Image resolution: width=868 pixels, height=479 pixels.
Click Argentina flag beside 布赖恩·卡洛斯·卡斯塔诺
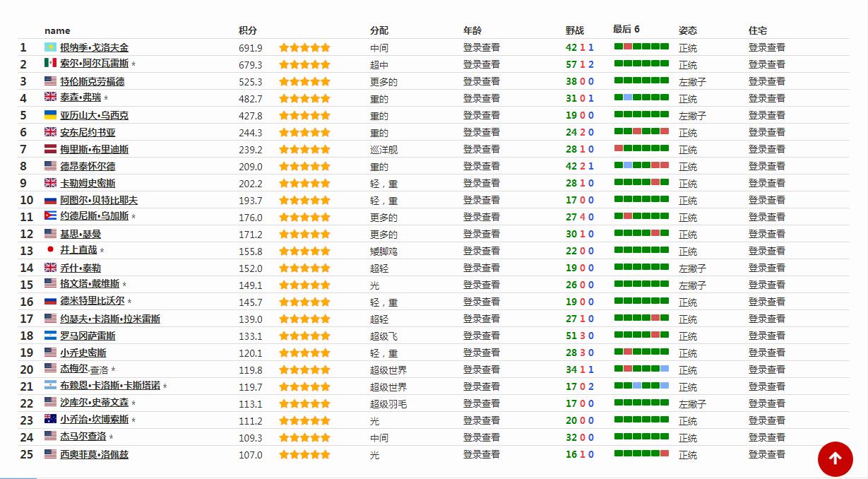[50, 386]
